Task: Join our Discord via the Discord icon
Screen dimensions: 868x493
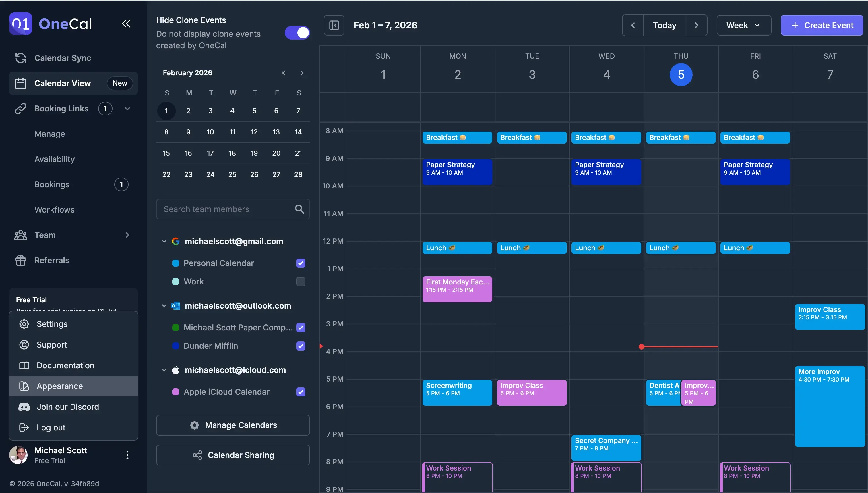Action: click(24, 407)
